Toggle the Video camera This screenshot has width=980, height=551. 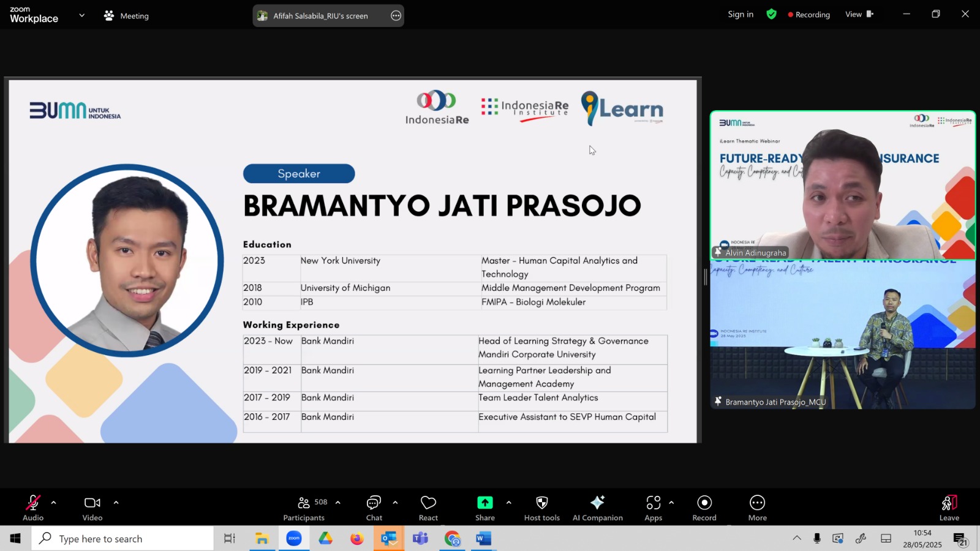click(x=92, y=508)
